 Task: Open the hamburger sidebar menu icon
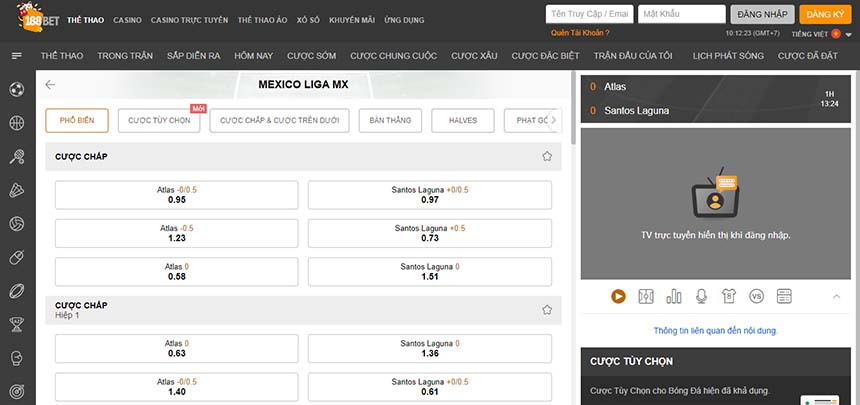tap(17, 56)
